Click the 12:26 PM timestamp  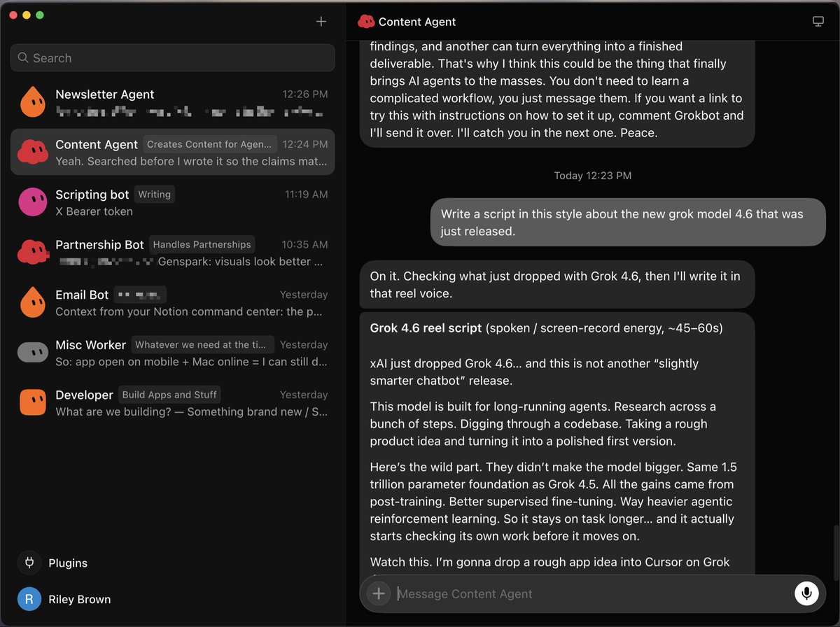tap(305, 94)
